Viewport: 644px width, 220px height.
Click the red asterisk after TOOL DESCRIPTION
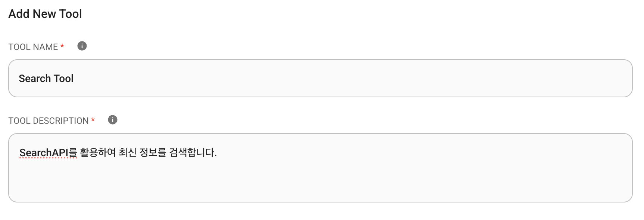(93, 120)
